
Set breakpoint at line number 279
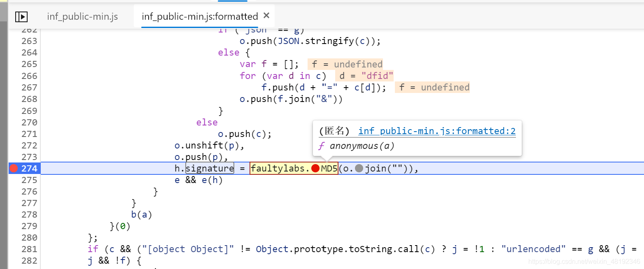(x=29, y=226)
